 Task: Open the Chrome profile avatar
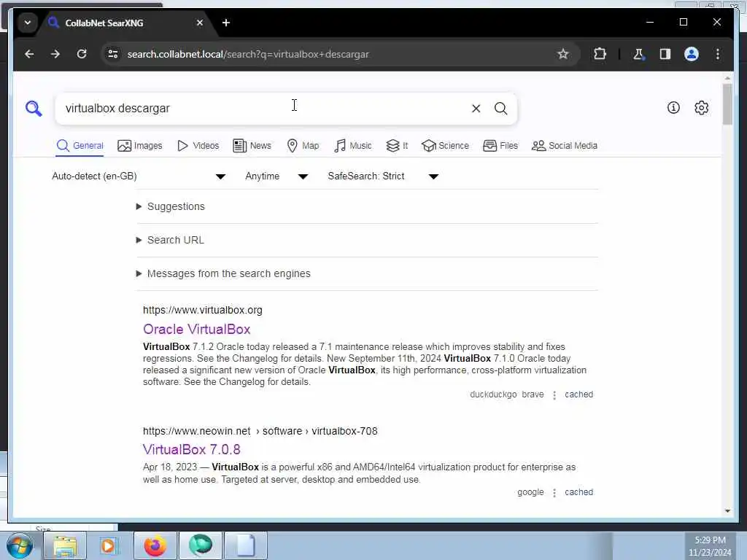[x=692, y=54]
